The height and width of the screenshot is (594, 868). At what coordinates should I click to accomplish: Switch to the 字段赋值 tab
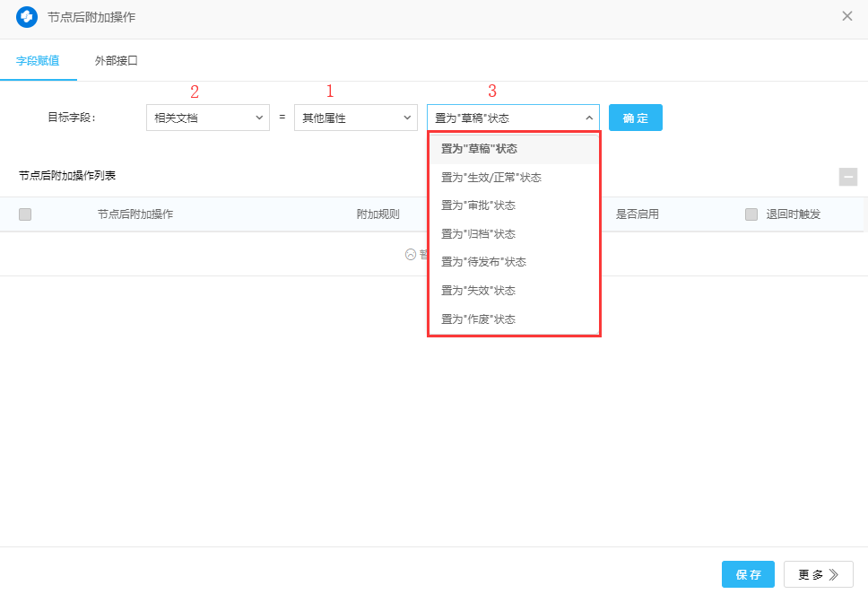pyautogui.click(x=38, y=61)
